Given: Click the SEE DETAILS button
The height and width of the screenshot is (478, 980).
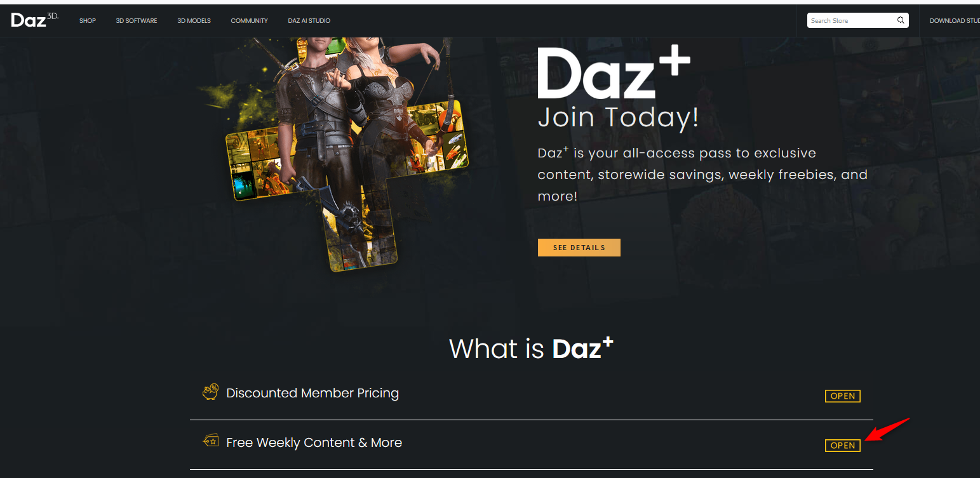Looking at the screenshot, I should 579,248.
